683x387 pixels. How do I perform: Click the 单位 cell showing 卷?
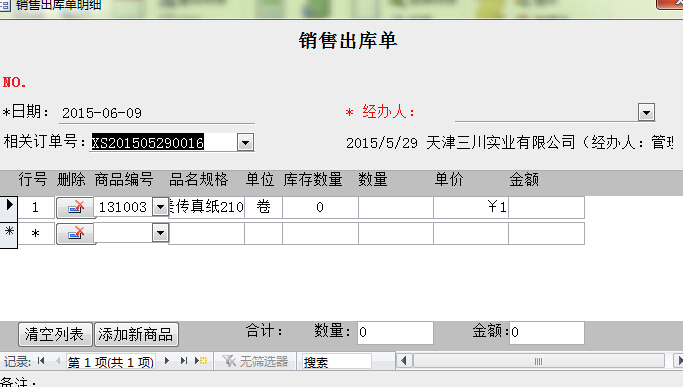[x=264, y=207]
